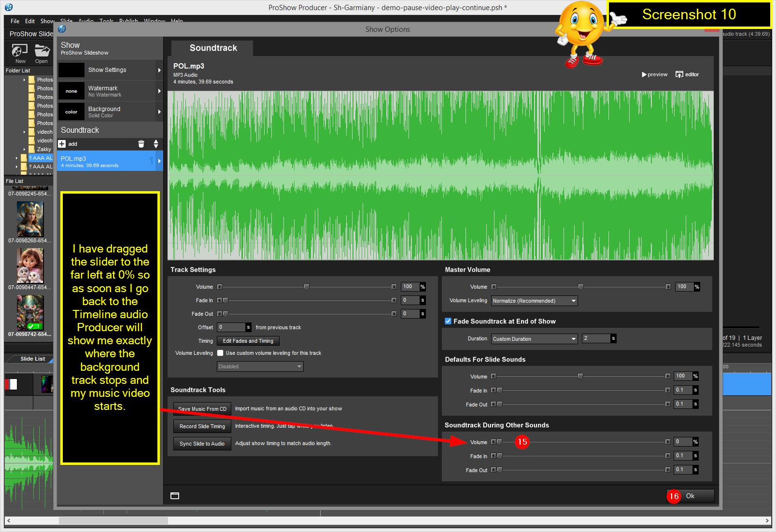This screenshot has height=532, width=776.
Task: Click the ProShow app icon in title bar
Action: pos(9,7)
